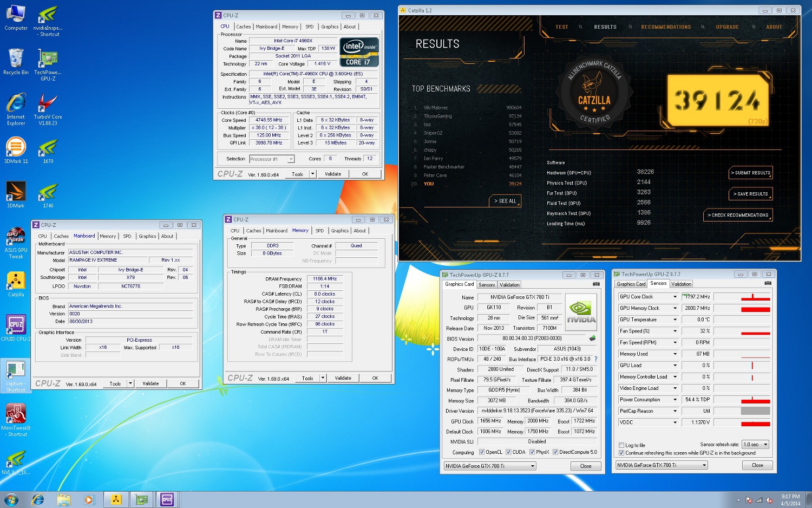Open GPU Memory Clock sensor dropdown
Screen dimensions: 812x508
[x=675, y=308]
